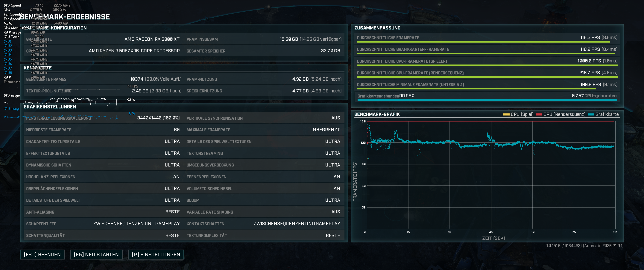Click the yellow CPU (Spiel) legend swatch

pyautogui.click(x=506, y=114)
